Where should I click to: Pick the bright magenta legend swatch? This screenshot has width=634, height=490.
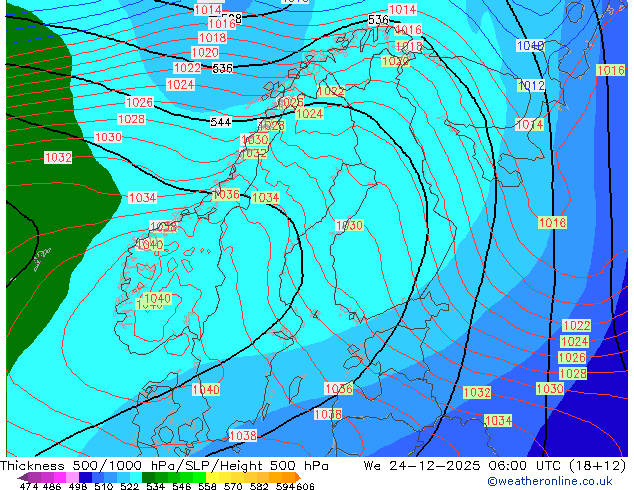pyautogui.click(x=60, y=477)
